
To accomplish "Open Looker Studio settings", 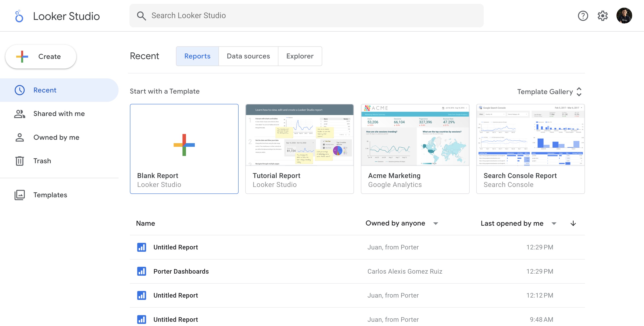I will click(x=602, y=15).
